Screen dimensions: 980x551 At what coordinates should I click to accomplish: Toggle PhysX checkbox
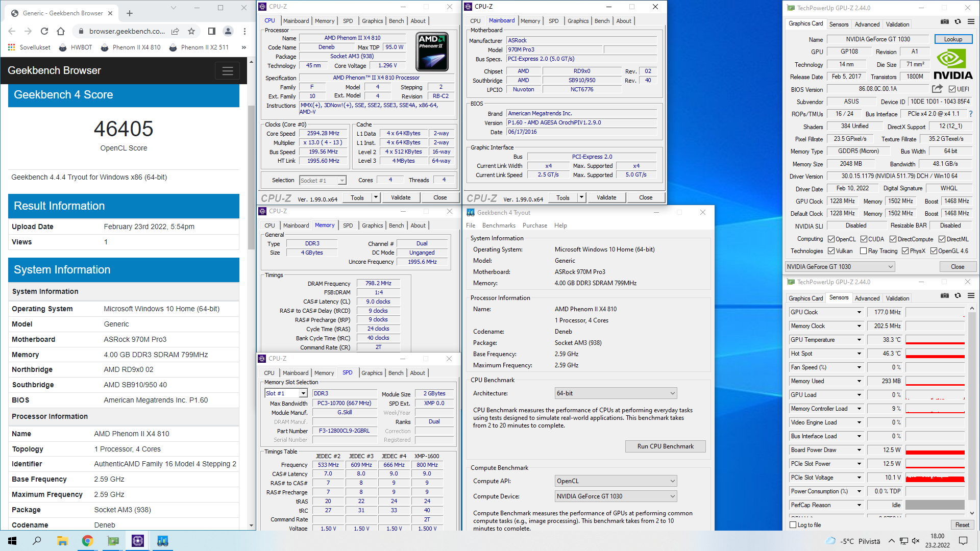905,251
